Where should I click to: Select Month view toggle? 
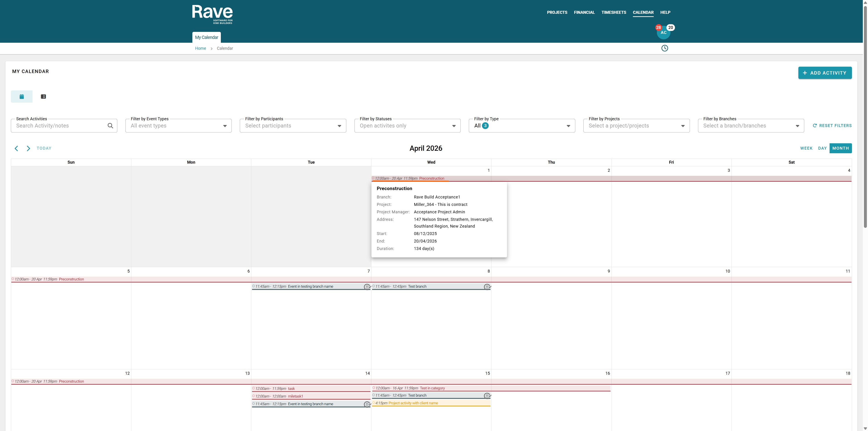(x=840, y=148)
